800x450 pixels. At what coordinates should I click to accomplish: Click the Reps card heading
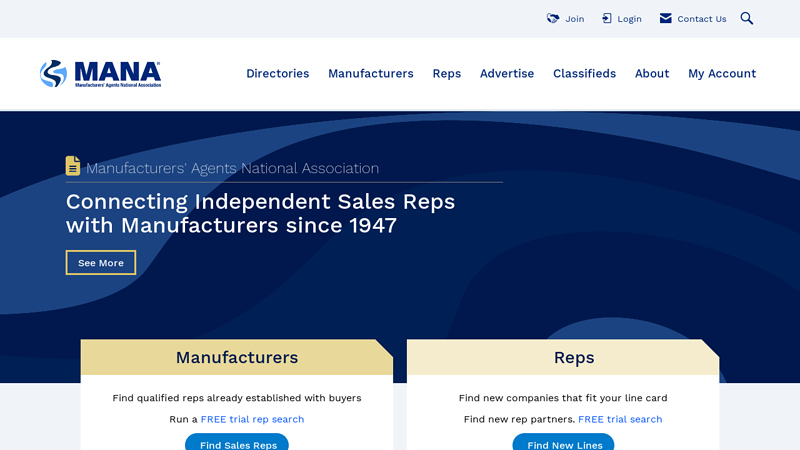coord(574,358)
